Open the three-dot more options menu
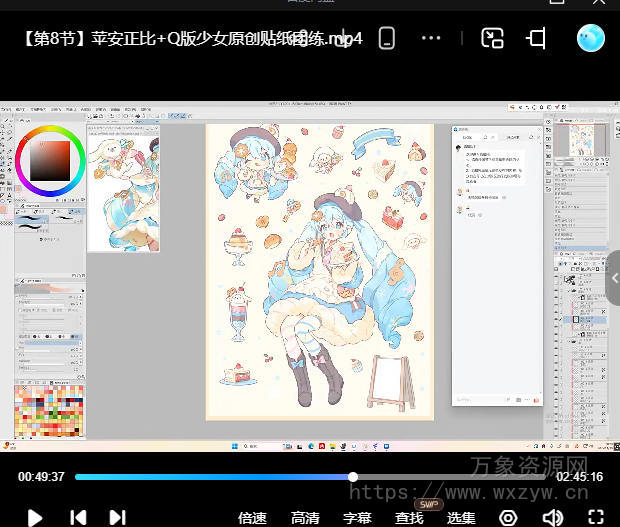The height and width of the screenshot is (527, 620). pyautogui.click(x=431, y=39)
